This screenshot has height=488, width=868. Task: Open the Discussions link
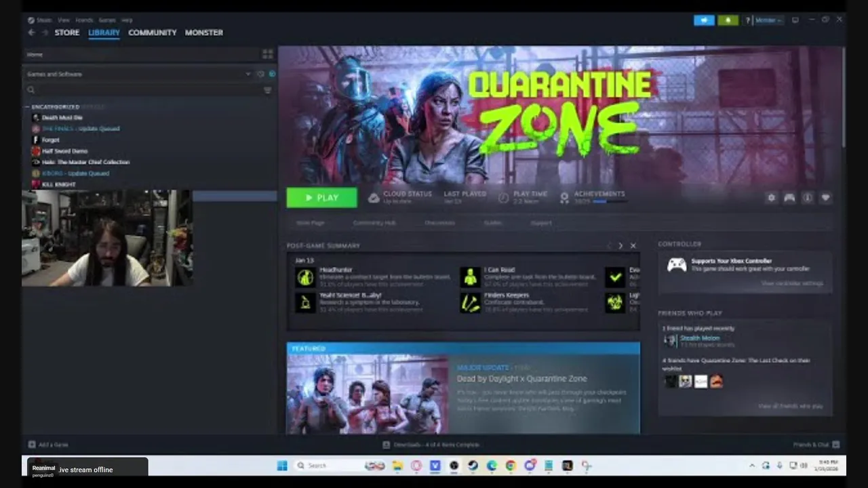[439, 223]
